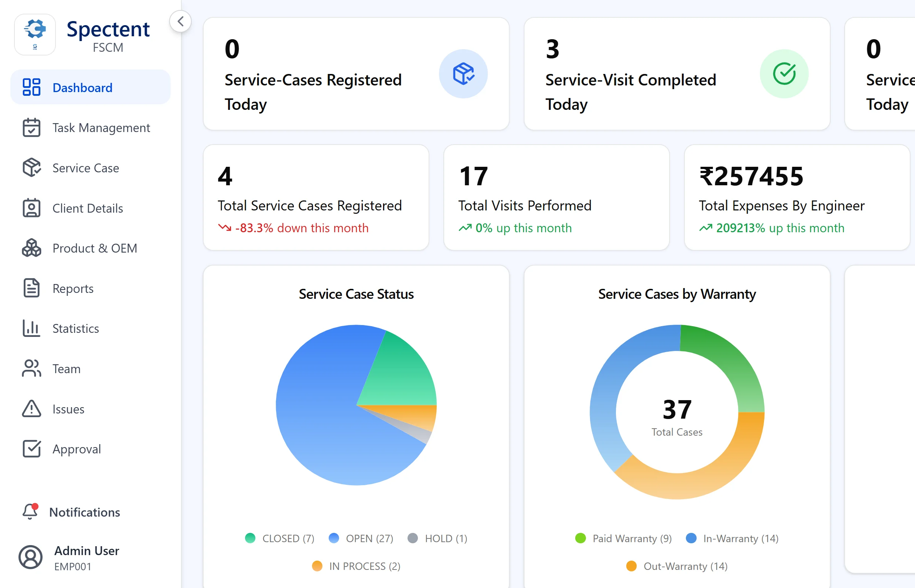
Task: Click the Service Case box icon
Action: click(31, 168)
